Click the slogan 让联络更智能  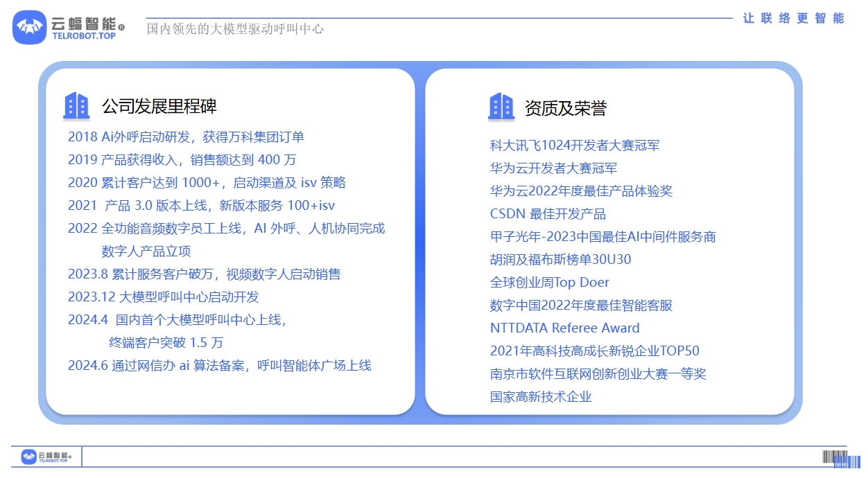[794, 18]
